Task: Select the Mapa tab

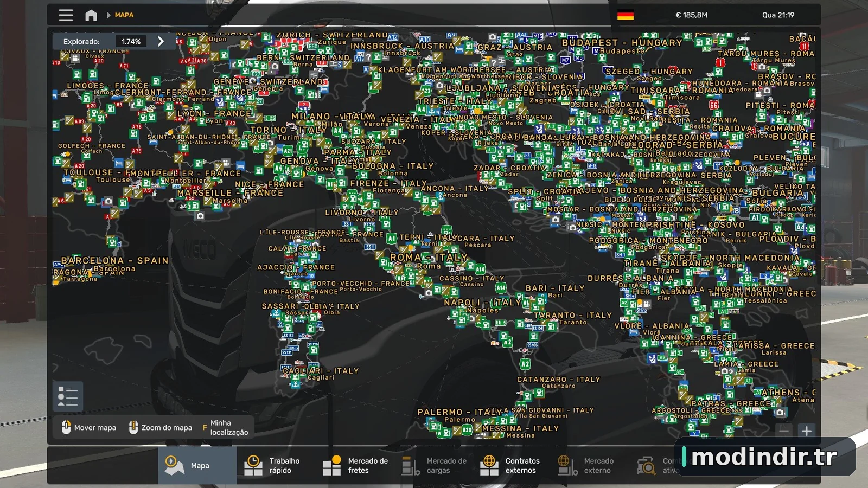Action: click(197, 465)
